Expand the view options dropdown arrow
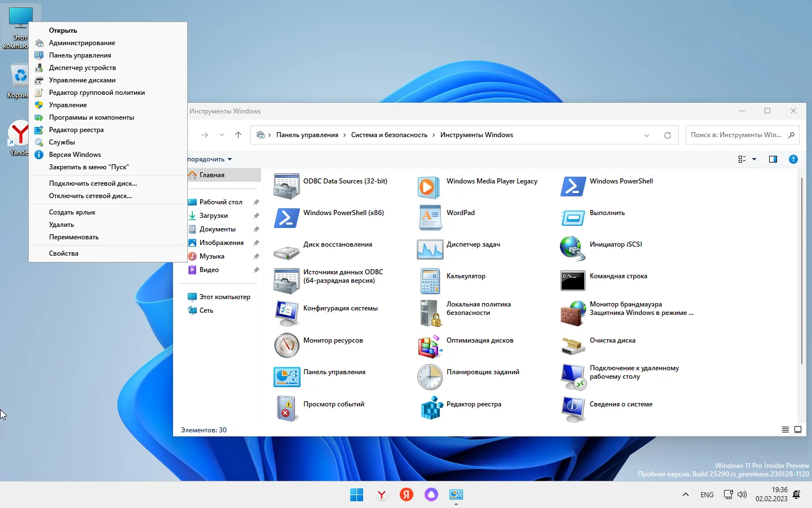Image resolution: width=812 pixels, height=508 pixels. tap(754, 159)
